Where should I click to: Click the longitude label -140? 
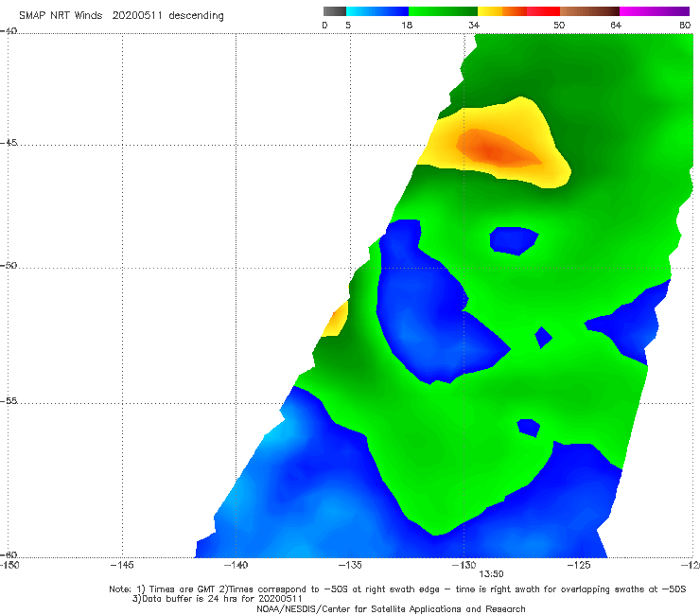coord(236,565)
